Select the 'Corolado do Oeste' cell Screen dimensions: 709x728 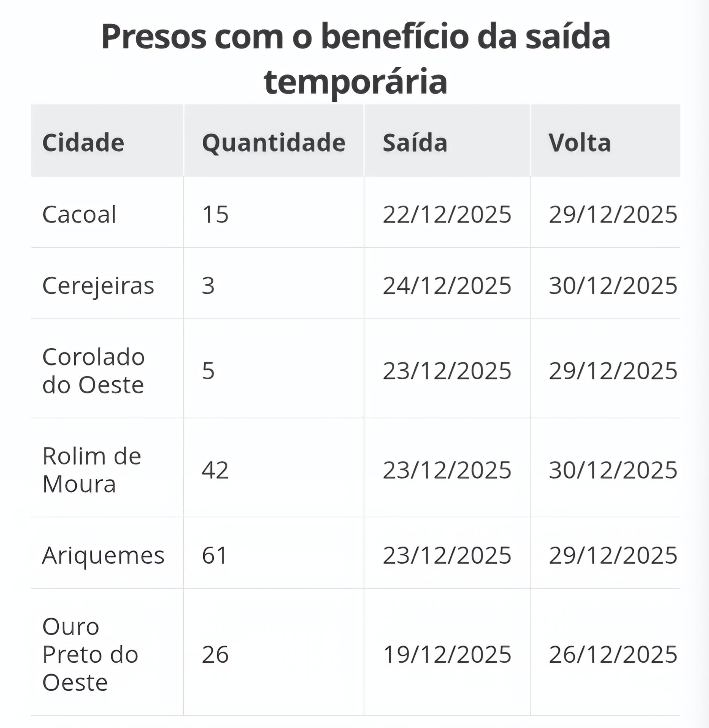pyautogui.click(x=93, y=371)
